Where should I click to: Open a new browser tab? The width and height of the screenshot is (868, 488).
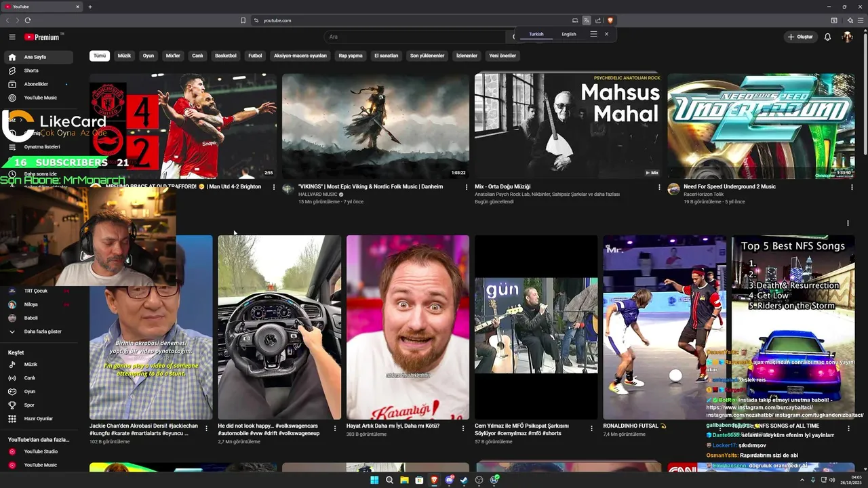[90, 7]
